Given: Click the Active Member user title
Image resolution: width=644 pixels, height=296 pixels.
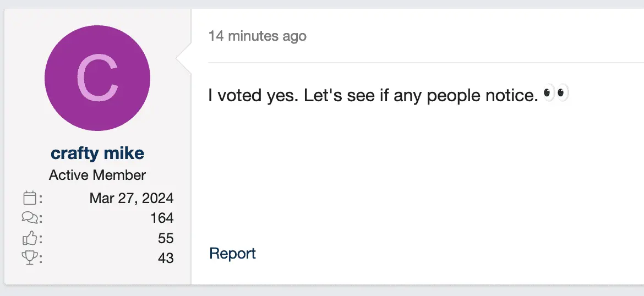Looking at the screenshot, I should pos(97,176).
